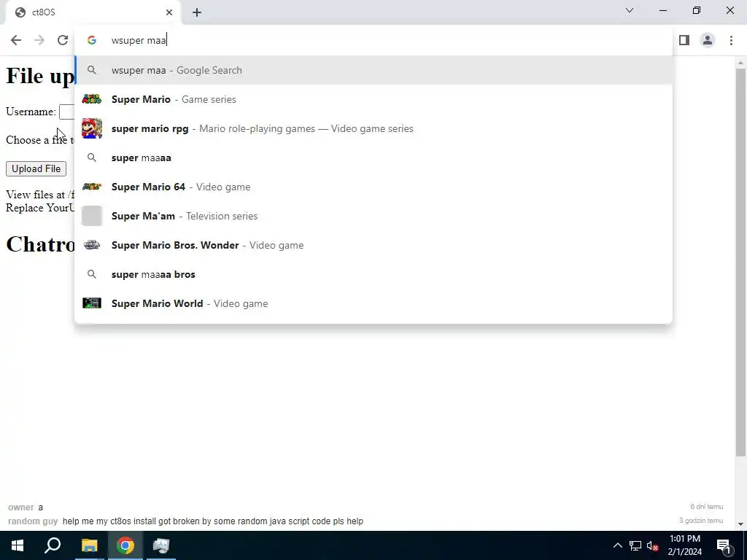747x560 pixels.
Task: Click the browser Back arrow
Action: (x=16, y=40)
